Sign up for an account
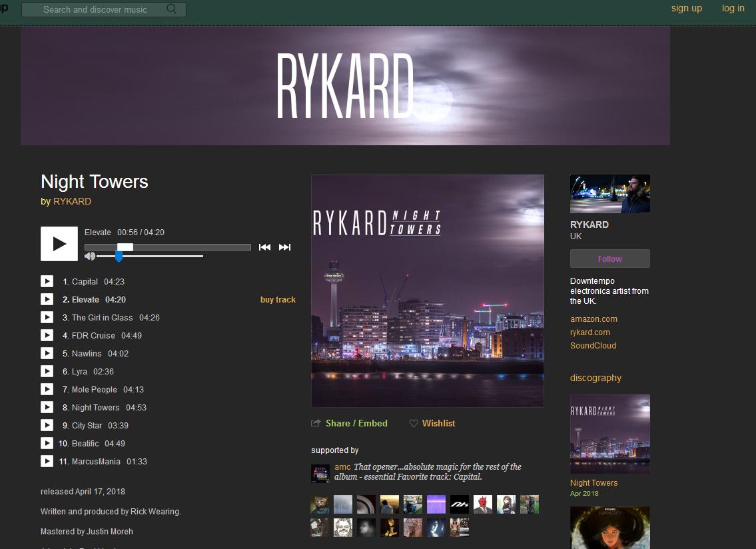This screenshot has width=756, height=549. (x=687, y=8)
